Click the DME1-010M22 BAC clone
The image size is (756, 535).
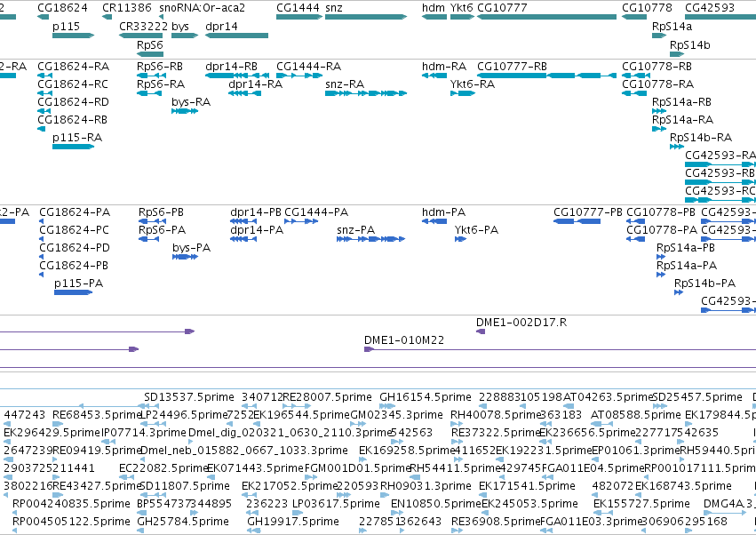tap(561, 349)
